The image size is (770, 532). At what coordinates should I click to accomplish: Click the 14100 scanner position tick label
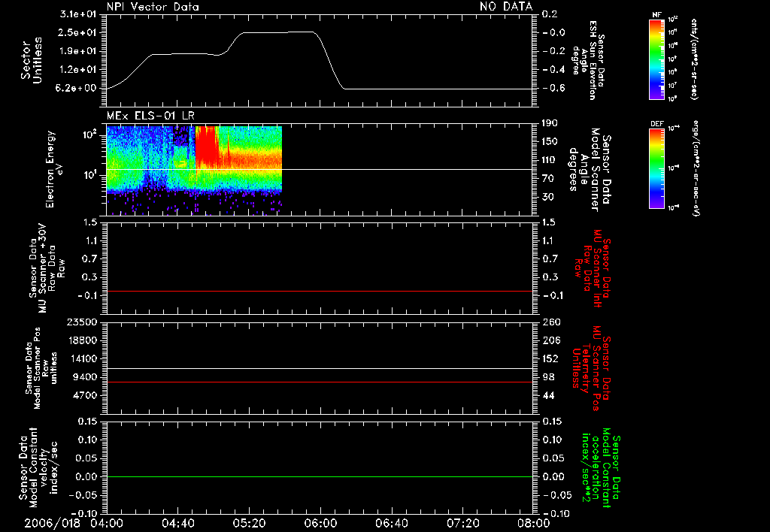(82, 358)
